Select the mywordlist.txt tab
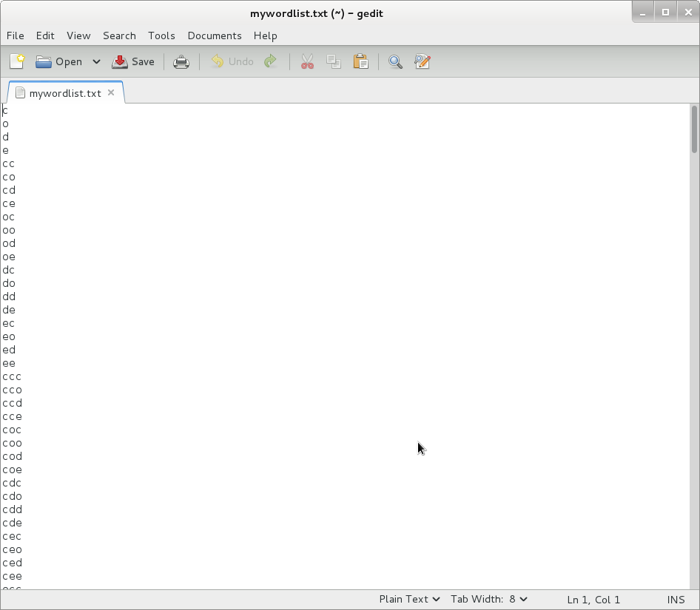This screenshot has width=700, height=610. (x=64, y=93)
